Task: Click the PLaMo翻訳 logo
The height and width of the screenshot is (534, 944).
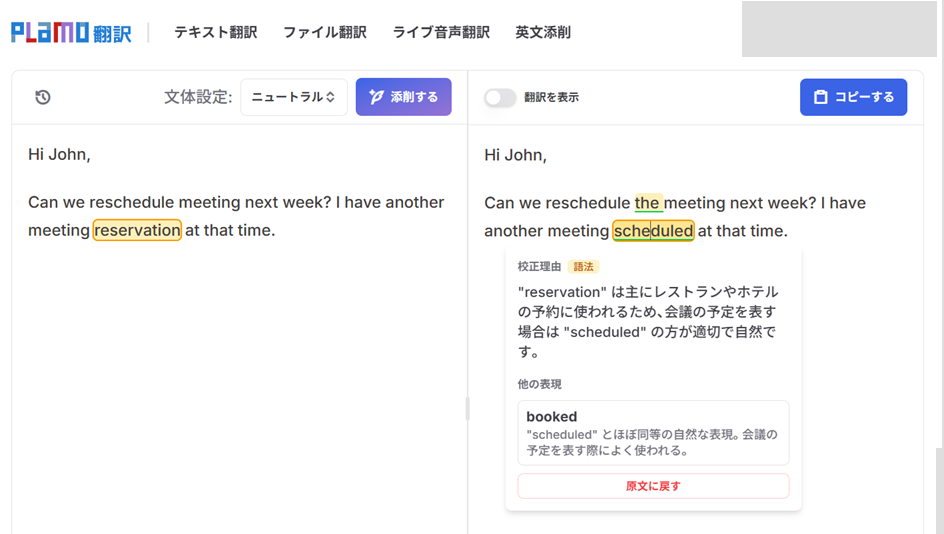Action: (71, 33)
